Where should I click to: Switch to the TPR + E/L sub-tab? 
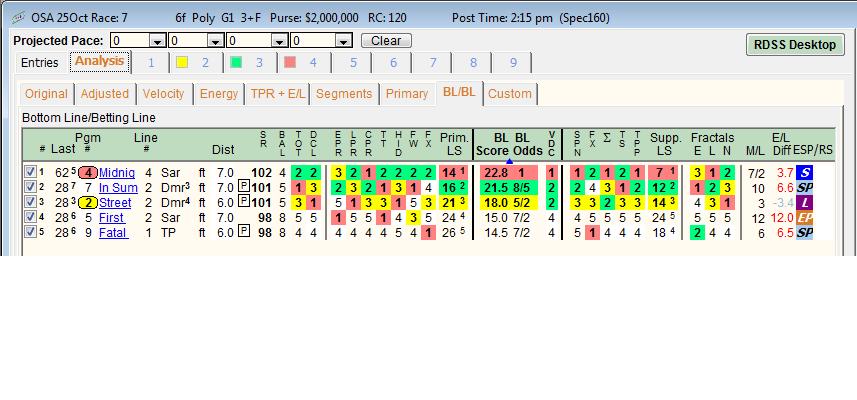coord(278,94)
